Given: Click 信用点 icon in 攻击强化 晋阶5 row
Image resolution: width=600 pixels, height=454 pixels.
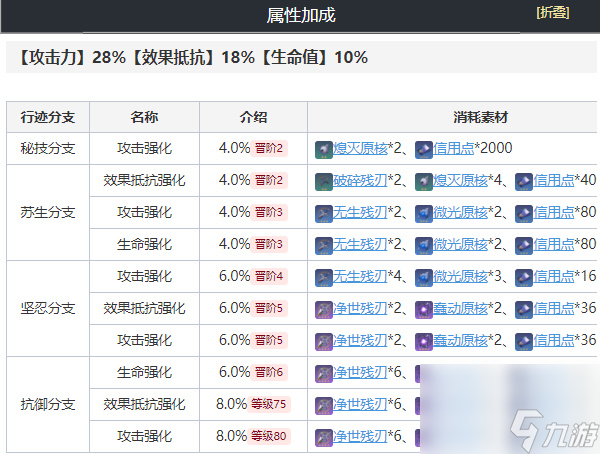Looking at the screenshot, I should point(524,341).
